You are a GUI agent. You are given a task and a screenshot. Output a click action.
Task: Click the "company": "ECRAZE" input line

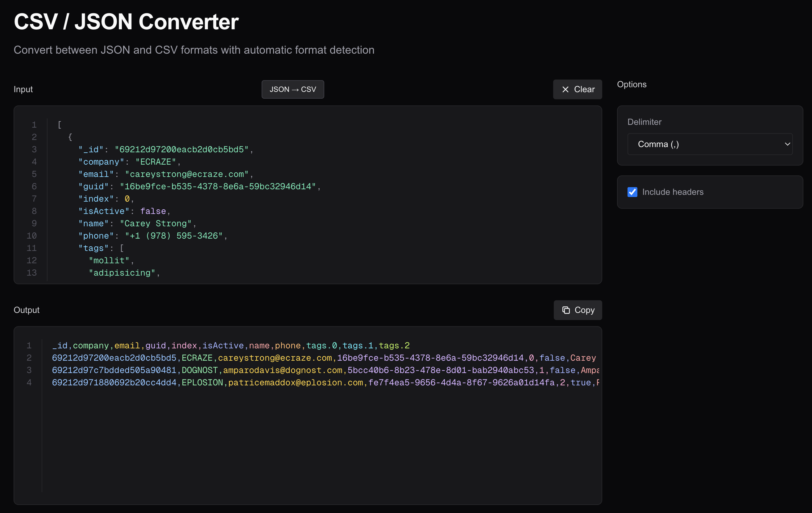point(129,162)
